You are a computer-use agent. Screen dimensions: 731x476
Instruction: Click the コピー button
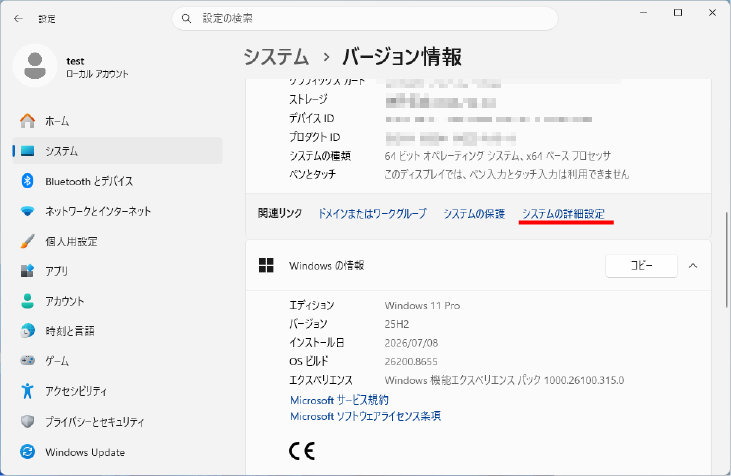[x=641, y=266]
